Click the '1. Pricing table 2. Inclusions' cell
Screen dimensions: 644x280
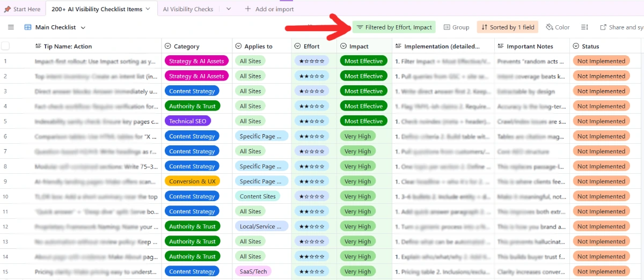(443, 271)
